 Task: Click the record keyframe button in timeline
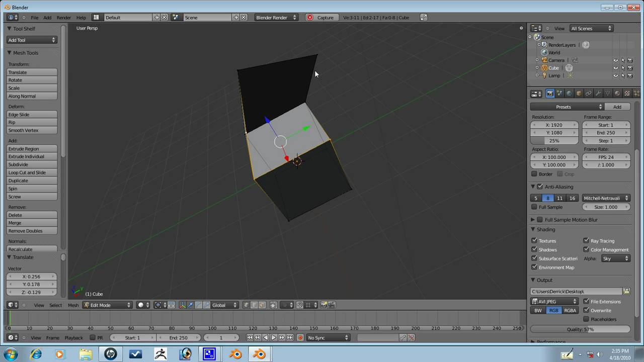point(300,338)
